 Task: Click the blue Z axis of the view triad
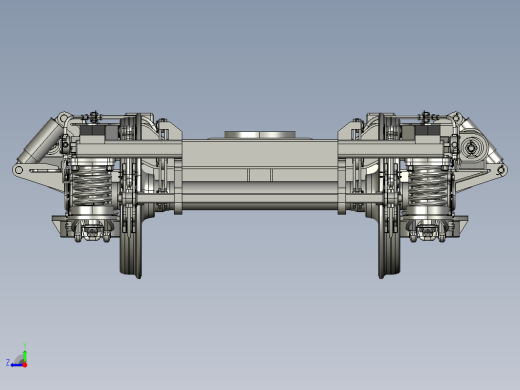16,365
